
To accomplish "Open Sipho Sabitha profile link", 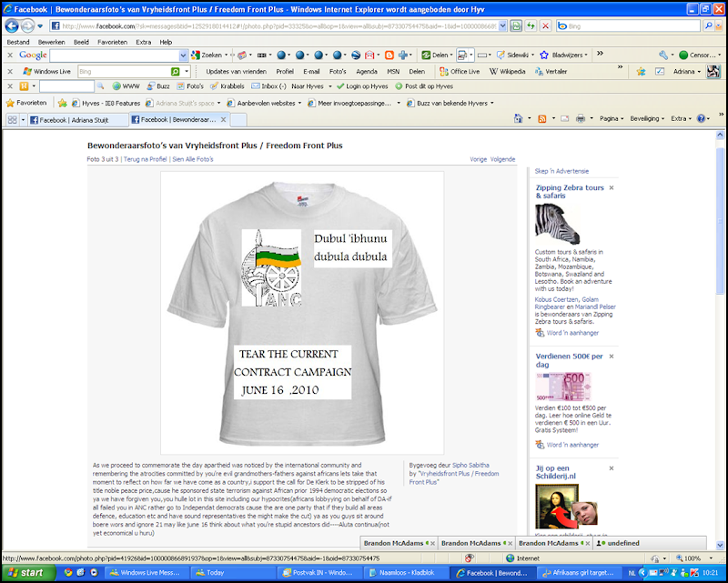I will click(470, 465).
